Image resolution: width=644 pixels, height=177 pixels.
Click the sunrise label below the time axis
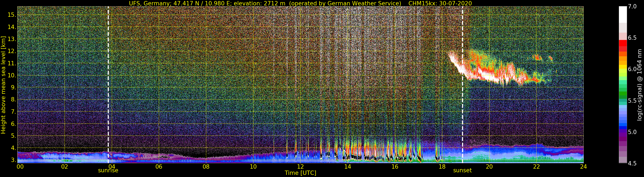click(108, 171)
